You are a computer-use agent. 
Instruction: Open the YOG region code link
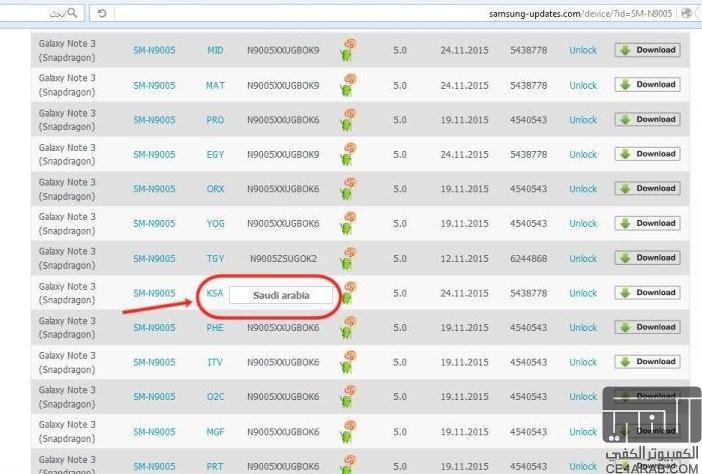click(x=215, y=223)
